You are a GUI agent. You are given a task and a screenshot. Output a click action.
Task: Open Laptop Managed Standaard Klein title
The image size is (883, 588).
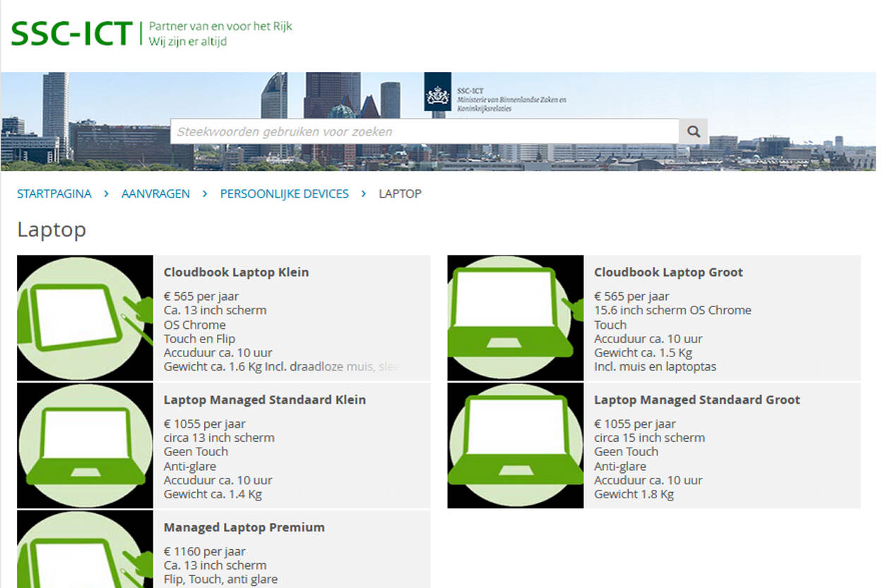265,400
